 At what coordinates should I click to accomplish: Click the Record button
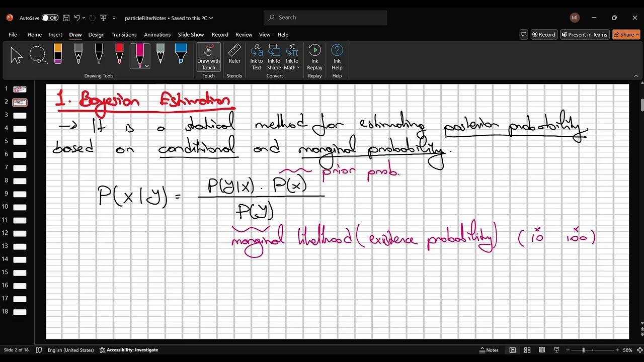544,35
